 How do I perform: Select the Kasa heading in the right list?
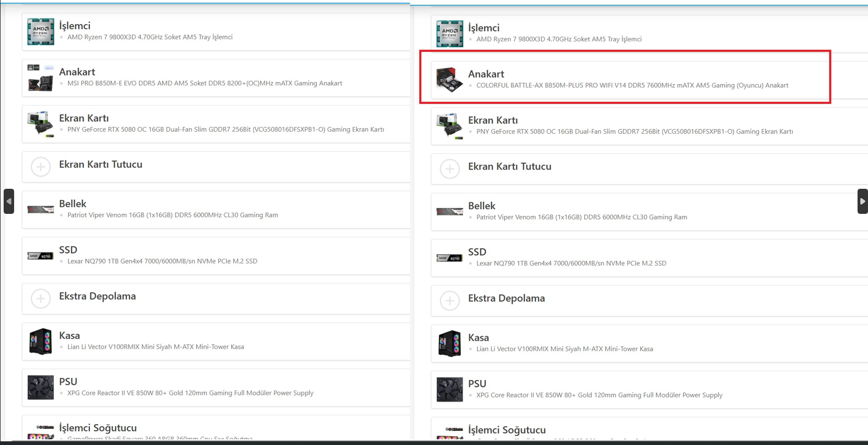coord(478,337)
